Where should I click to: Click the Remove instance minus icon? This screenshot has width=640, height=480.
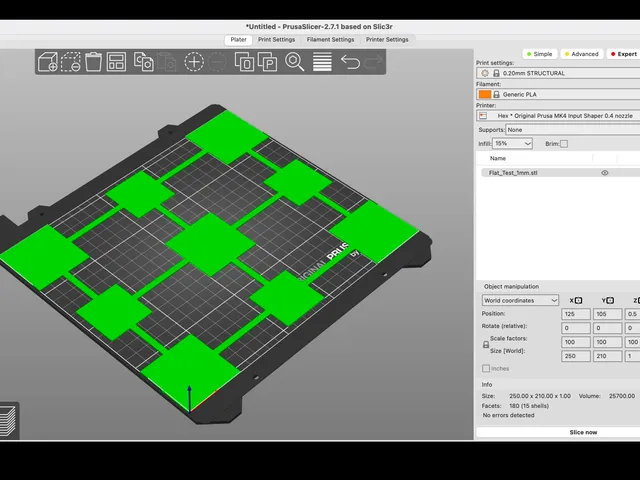point(217,62)
